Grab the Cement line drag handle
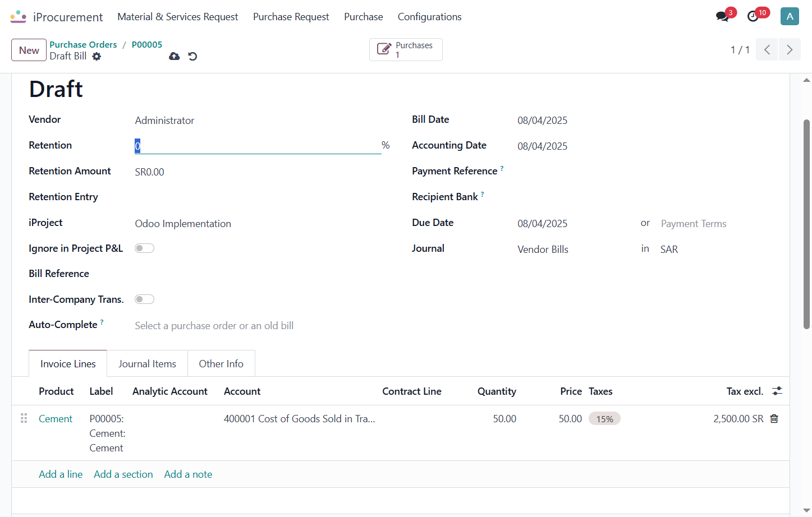 (24, 418)
